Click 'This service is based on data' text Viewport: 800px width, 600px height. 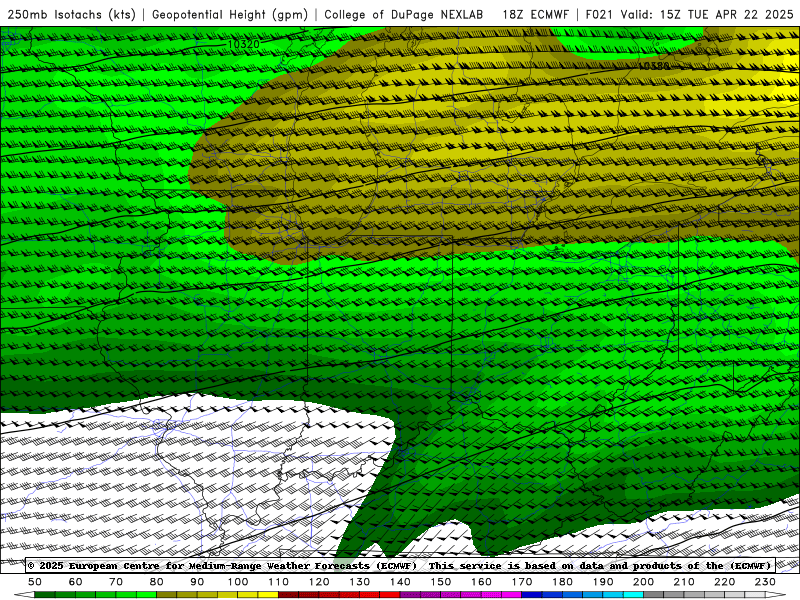(517, 565)
